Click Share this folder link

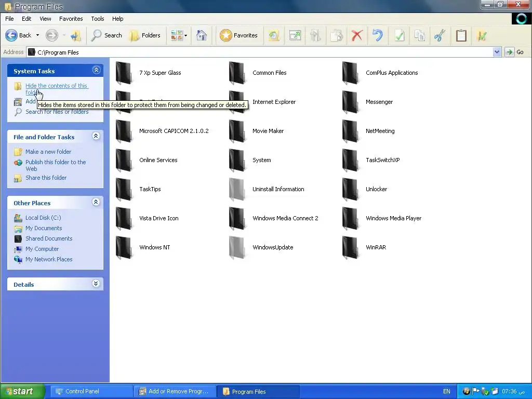[46, 178]
